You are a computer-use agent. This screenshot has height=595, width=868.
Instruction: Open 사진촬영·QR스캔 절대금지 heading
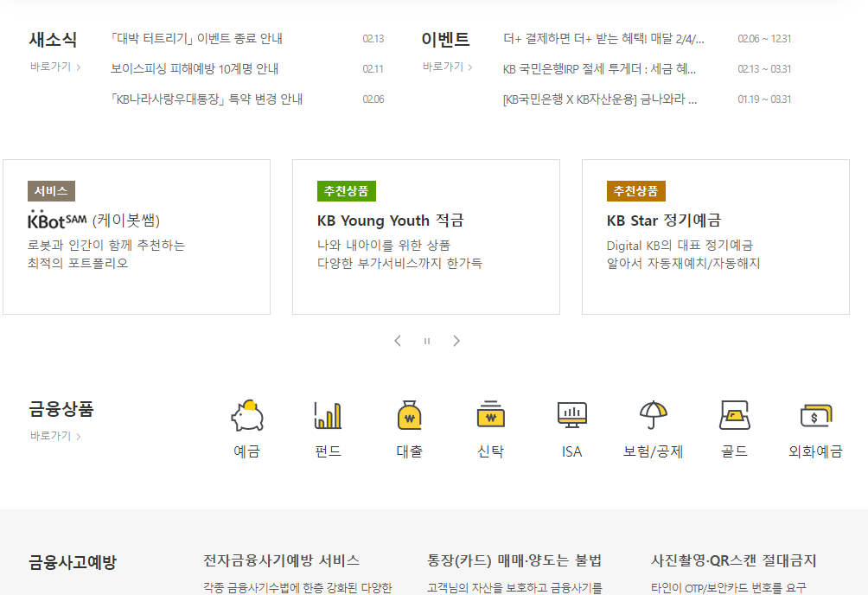(x=733, y=560)
